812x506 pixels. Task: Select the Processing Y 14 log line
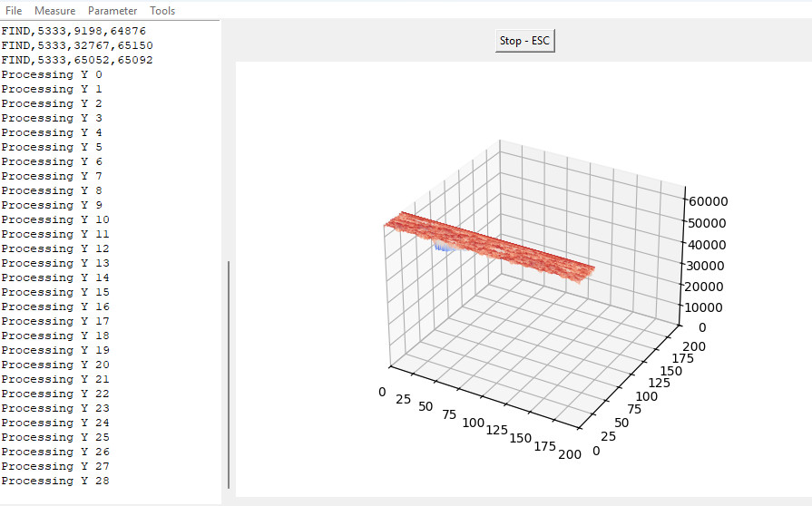point(55,277)
